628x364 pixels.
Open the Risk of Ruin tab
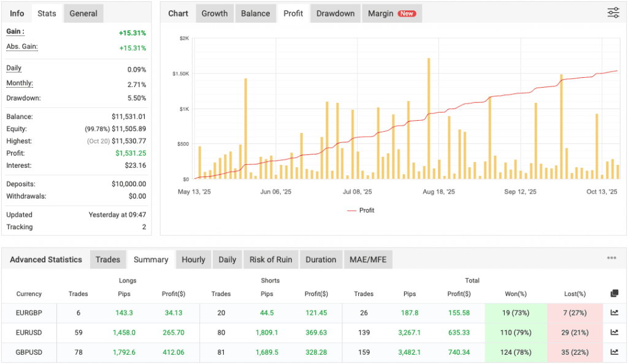pyautogui.click(x=270, y=259)
